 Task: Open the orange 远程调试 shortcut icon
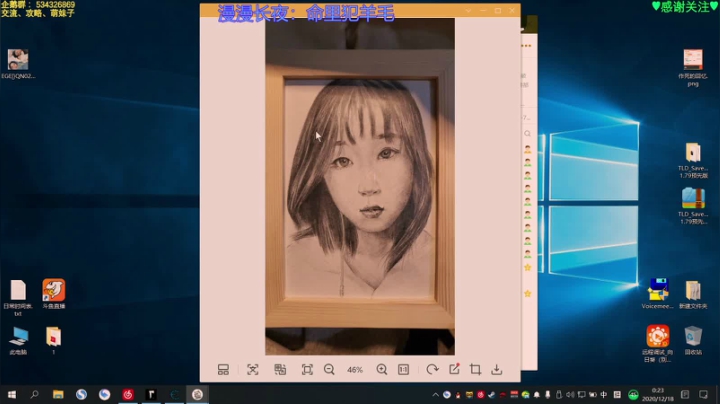pyautogui.click(x=658, y=343)
